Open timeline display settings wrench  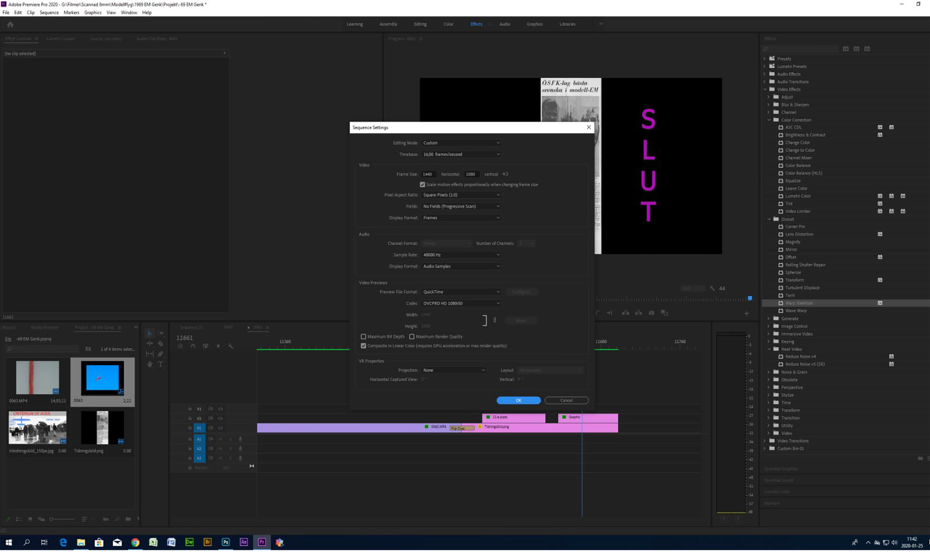coord(230,346)
